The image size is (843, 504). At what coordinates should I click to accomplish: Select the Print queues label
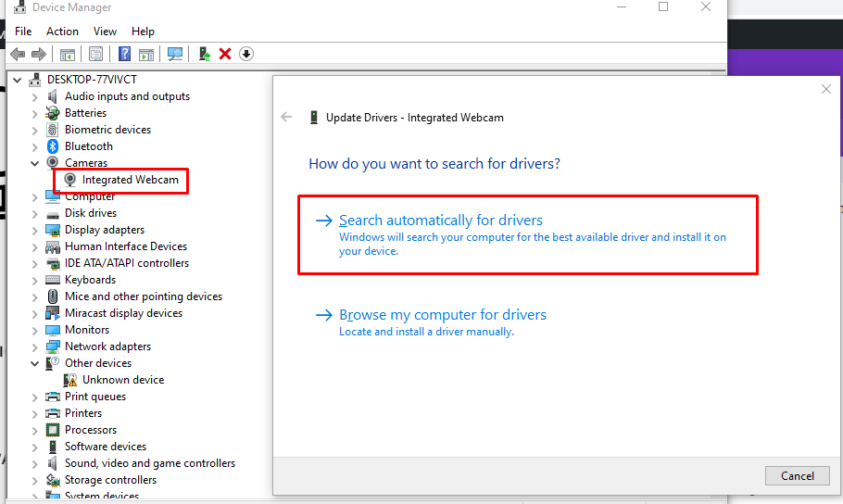tap(95, 397)
